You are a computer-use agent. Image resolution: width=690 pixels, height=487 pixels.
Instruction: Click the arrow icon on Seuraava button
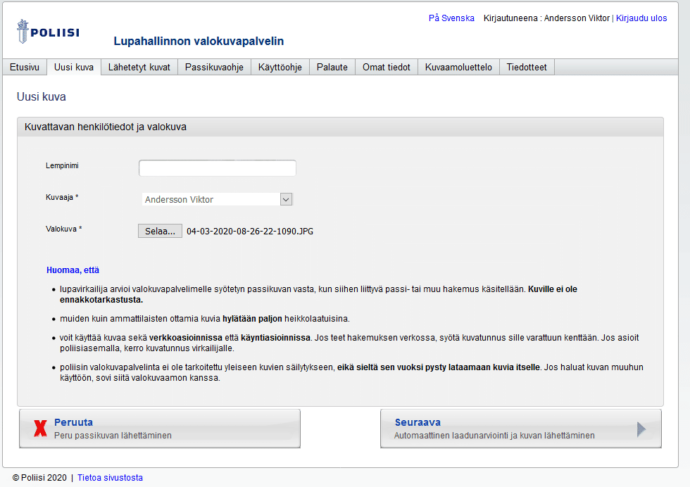(642, 429)
